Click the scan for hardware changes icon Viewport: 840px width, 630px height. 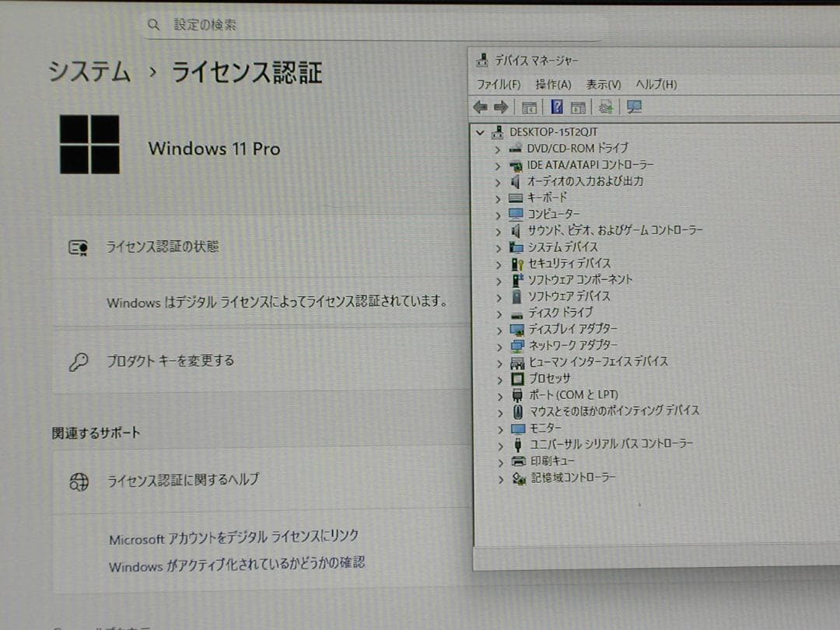[x=605, y=107]
